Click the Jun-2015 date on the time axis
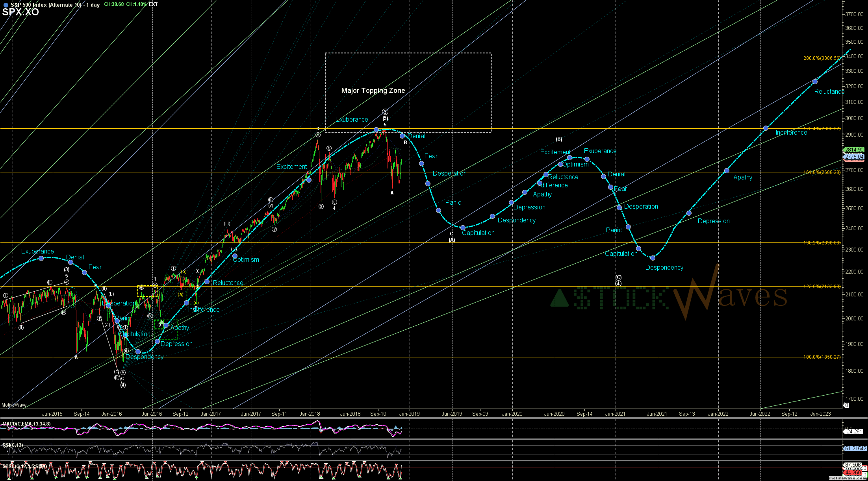This screenshot has height=481, width=868. coord(52,414)
